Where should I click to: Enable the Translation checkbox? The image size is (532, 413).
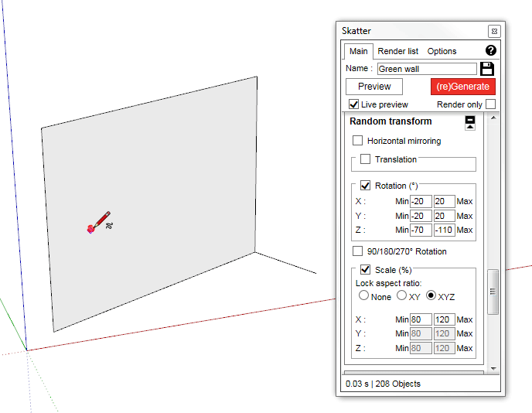point(365,159)
